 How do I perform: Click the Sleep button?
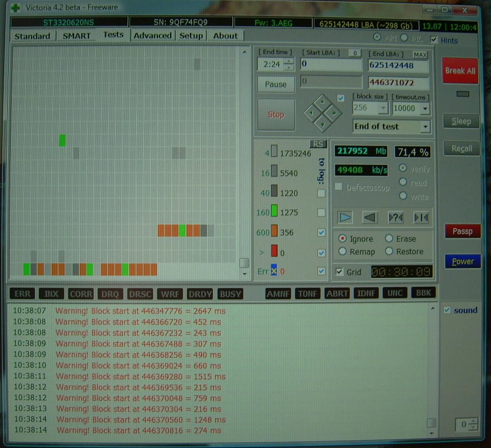461,121
